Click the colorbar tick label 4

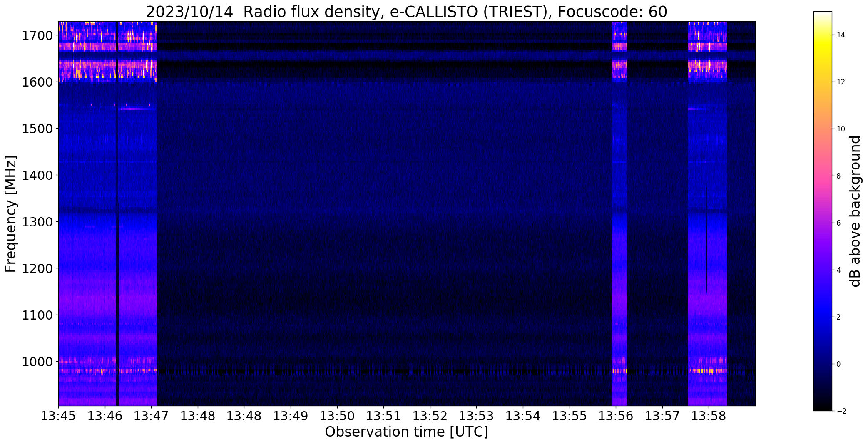(x=839, y=270)
